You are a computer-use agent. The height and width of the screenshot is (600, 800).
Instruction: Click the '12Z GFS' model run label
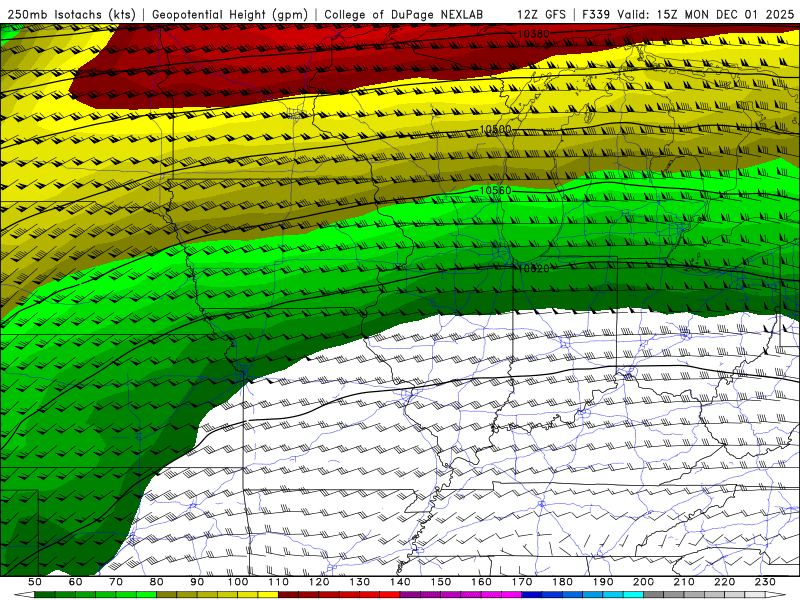(541, 14)
